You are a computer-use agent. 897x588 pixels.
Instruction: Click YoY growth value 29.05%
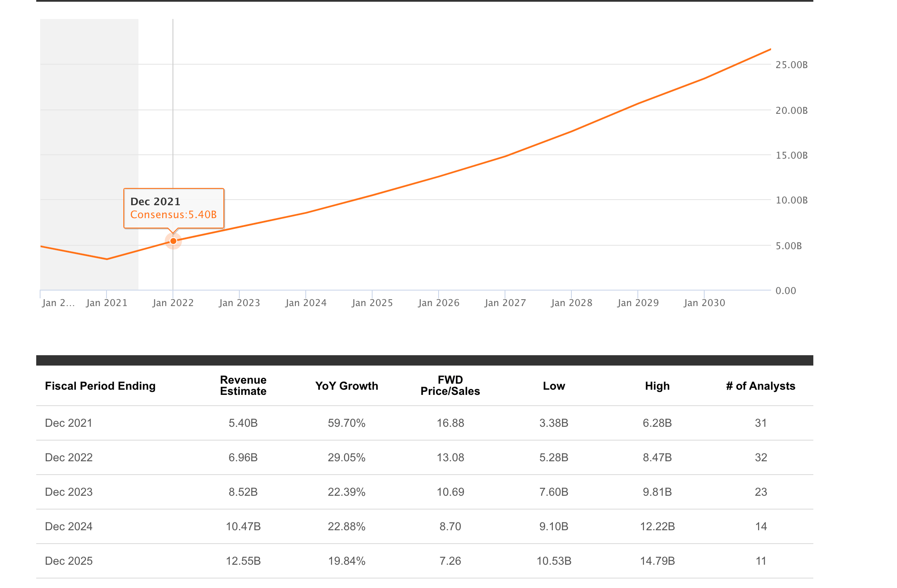coord(347,457)
